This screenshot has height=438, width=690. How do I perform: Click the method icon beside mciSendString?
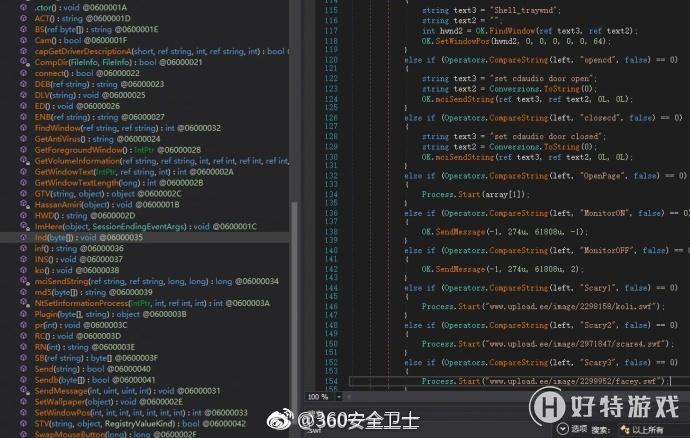23,281
